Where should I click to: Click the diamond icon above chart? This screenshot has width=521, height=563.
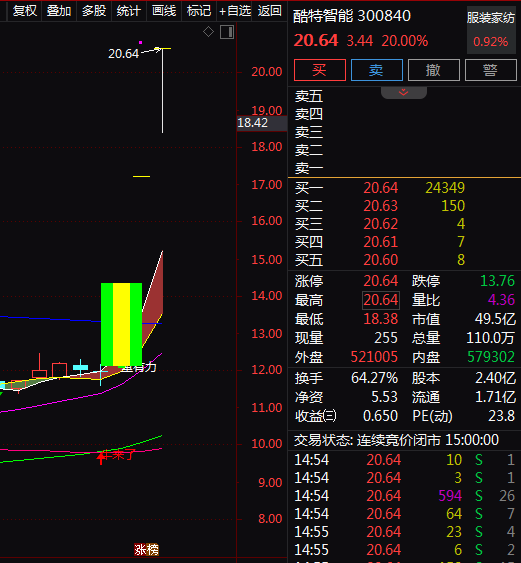(208, 32)
